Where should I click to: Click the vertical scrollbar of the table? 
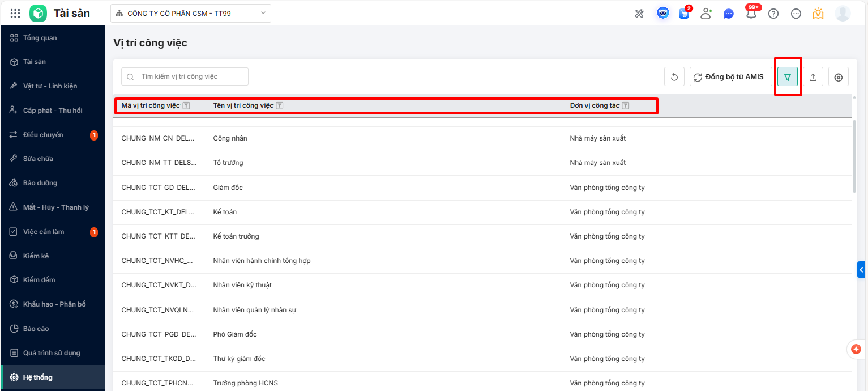(x=854, y=156)
